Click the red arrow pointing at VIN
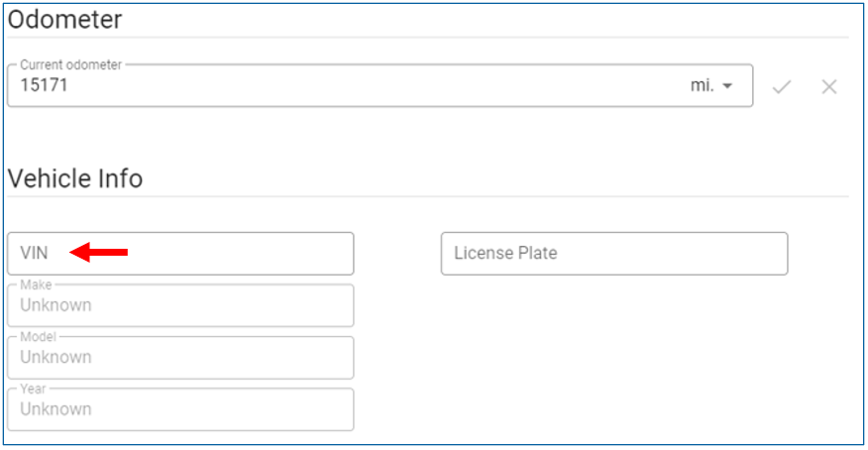This screenshot has height=450, width=868. pyautogui.click(x=98, y=253)
